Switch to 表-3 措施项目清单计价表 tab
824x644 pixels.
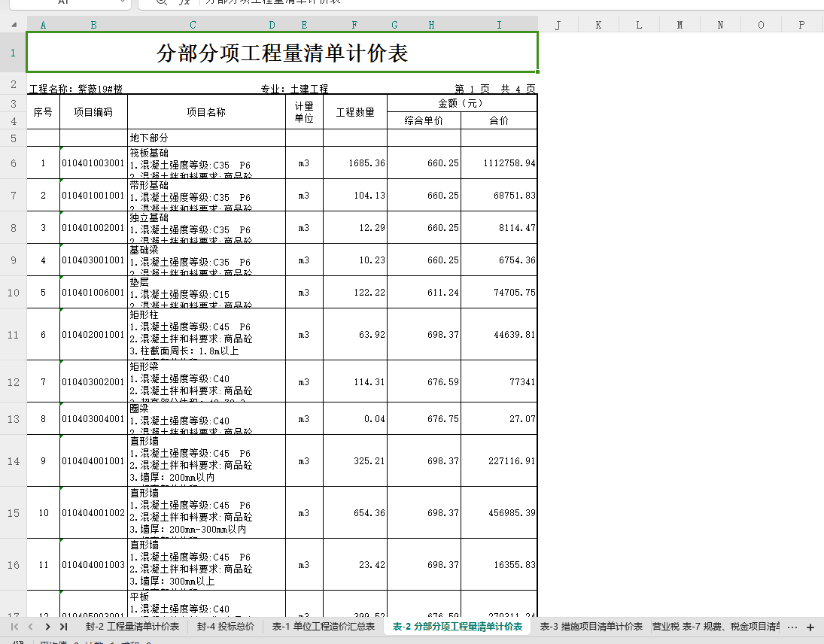[x=591, y=626]
